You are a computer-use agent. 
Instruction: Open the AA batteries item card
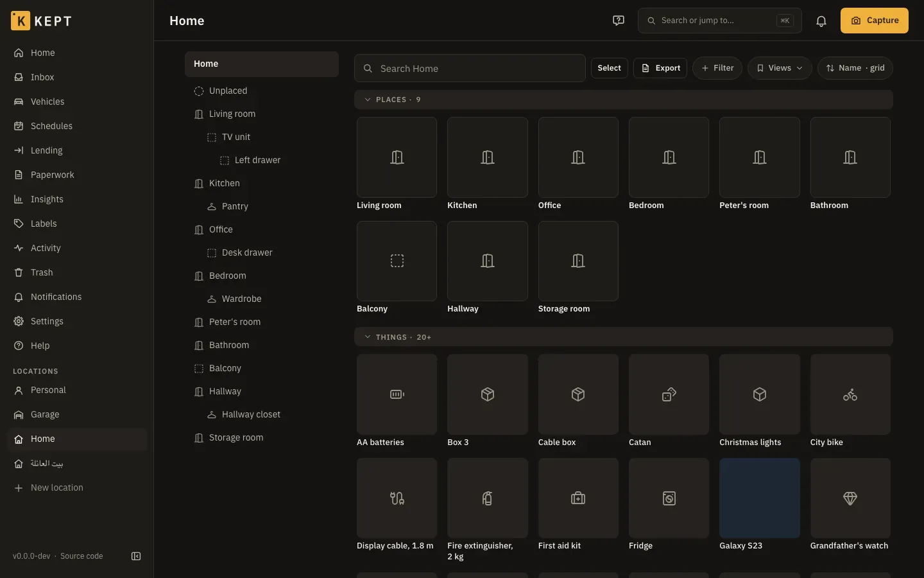pos(397,401)
